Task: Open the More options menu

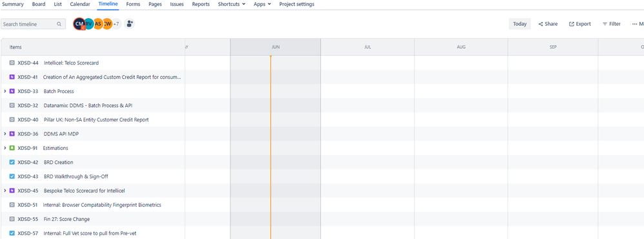Action: point(638,24)
